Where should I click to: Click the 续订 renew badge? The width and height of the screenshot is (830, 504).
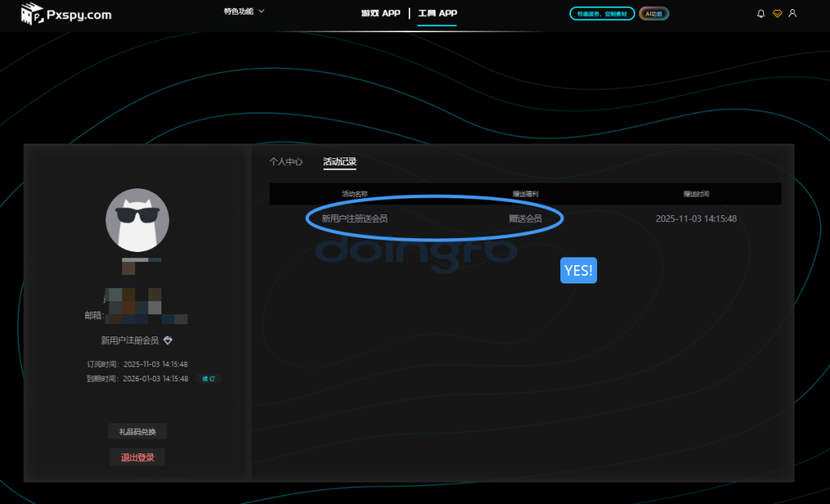pyautogui.click(x=208, y=379)
